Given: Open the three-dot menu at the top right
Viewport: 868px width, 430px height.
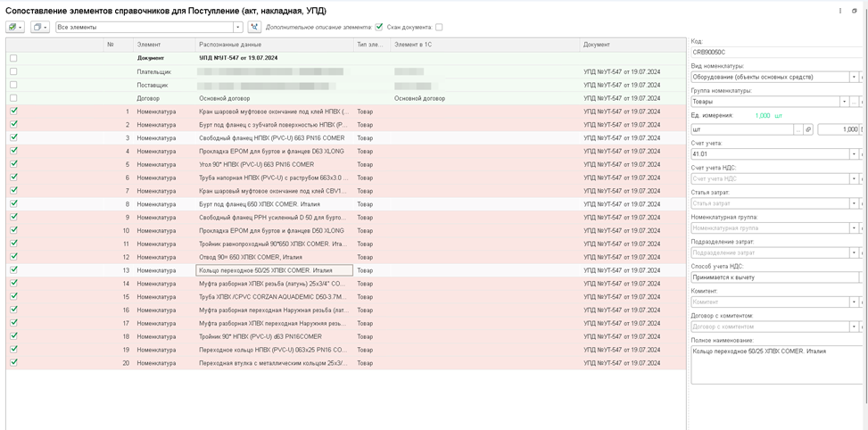Looking at the screenshot, I should click(x=839, y=11).
